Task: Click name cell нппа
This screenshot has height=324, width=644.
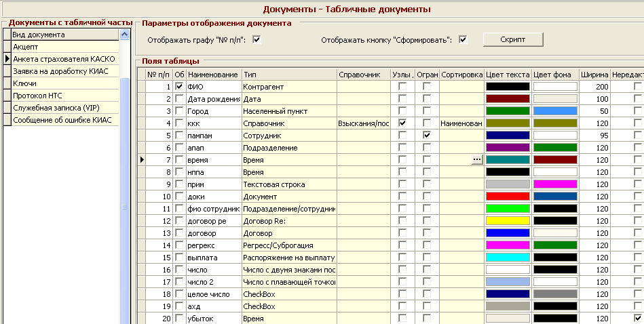Action: tap(214, 172)
